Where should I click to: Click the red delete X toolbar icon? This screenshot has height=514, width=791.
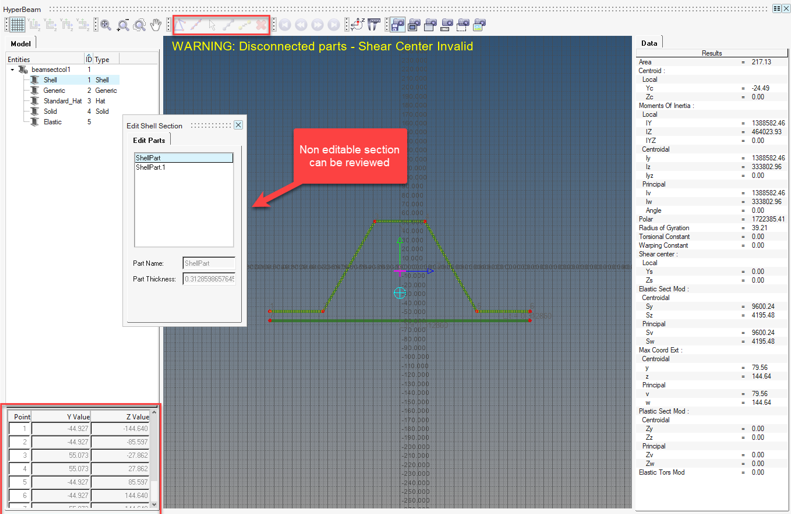[x=261, y=25]
